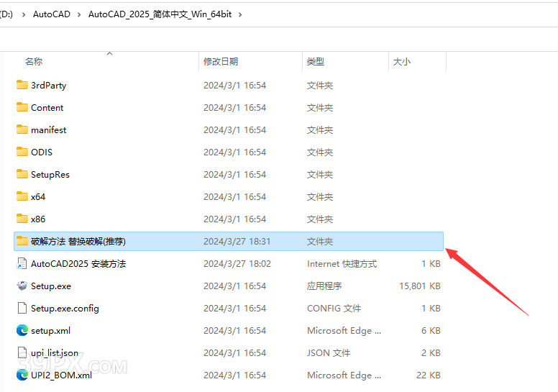Select the file name SetupRes

pyautogui.click(x=50, y=175)
